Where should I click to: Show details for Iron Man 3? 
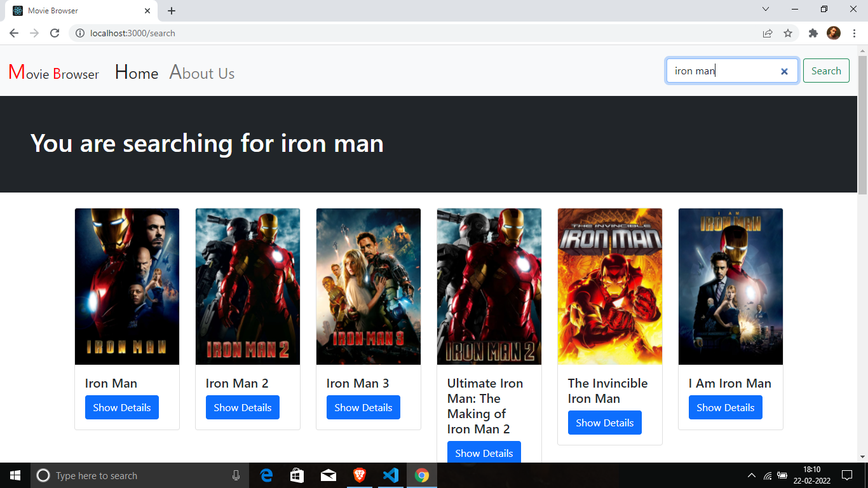[363, 407]
